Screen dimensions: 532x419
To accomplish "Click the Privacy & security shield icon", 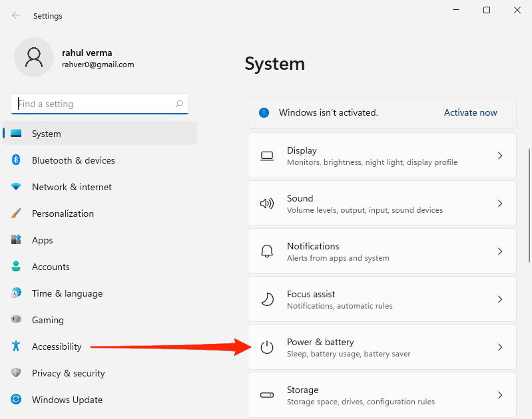I will click(x=16, y=373).
